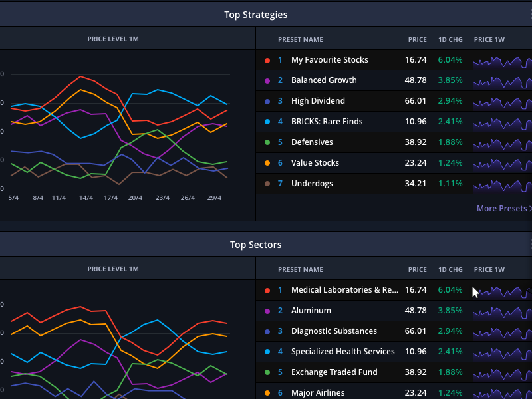Select the High Dividend preset
This screenshot has width=532, height=399.
tap(394, 101)
